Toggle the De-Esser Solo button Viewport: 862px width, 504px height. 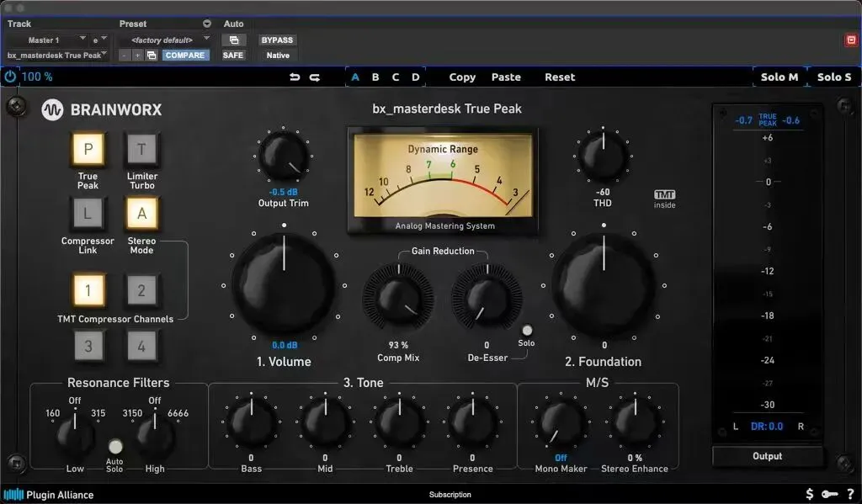[x=527, y=331]
